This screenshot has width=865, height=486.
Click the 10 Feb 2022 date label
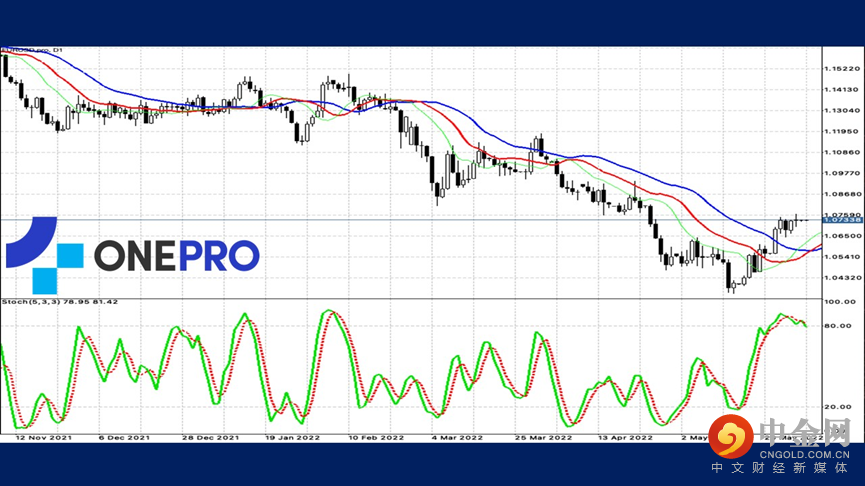[376, 437]
